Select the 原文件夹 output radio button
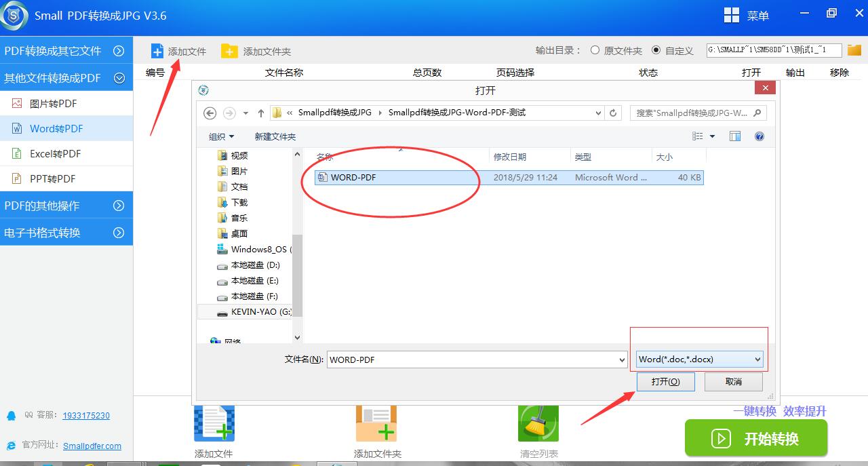This screenshot has height=466, width=868. click(x=595, y=50)
